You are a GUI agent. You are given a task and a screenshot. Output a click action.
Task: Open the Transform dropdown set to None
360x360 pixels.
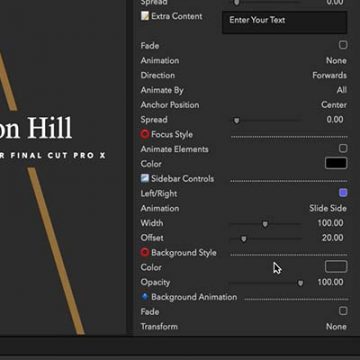(336, 326)
